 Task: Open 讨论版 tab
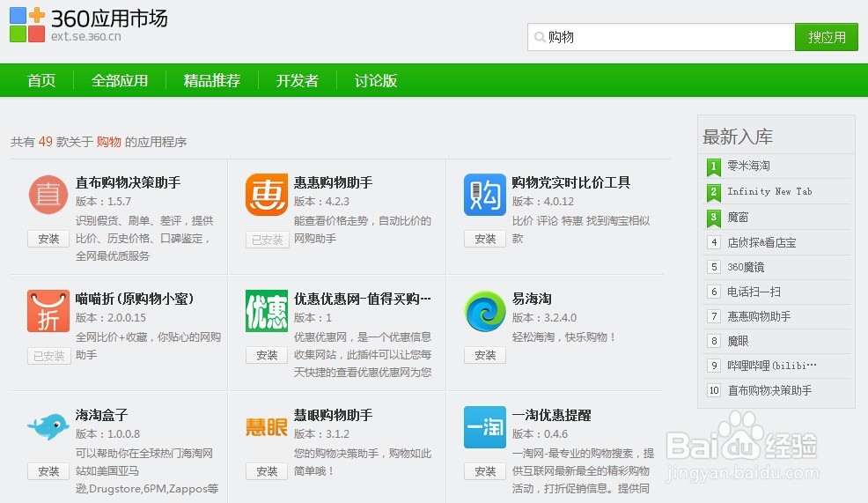[x=376, y=80]
